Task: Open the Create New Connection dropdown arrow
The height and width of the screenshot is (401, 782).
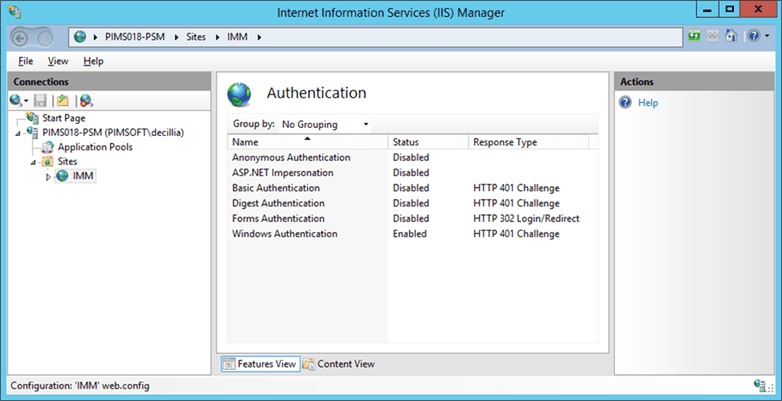Action: (x=26, y=101)
